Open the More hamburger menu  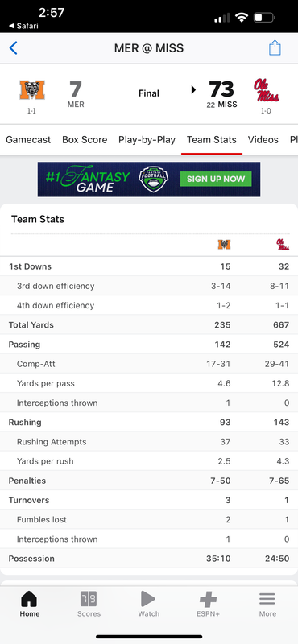267,599
